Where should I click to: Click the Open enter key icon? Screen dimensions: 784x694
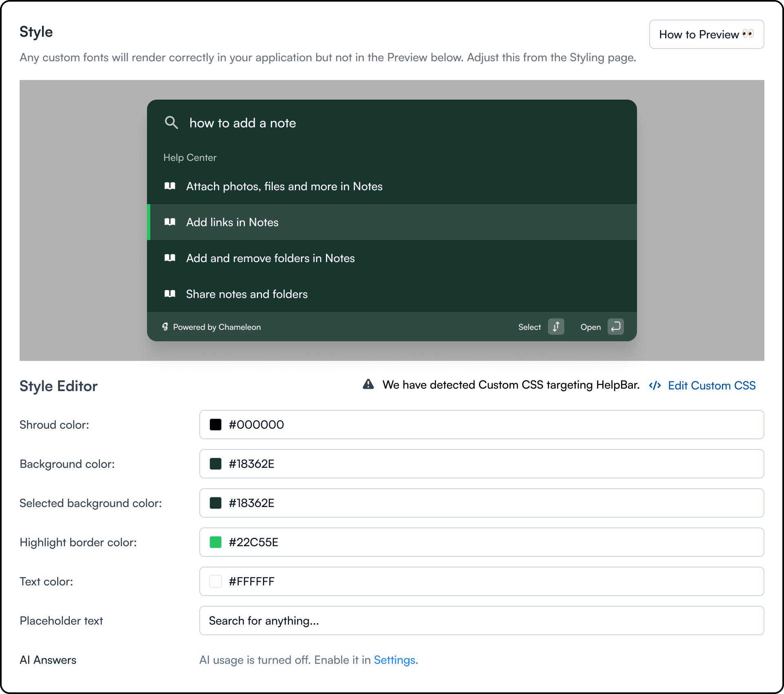coord(615,327)
